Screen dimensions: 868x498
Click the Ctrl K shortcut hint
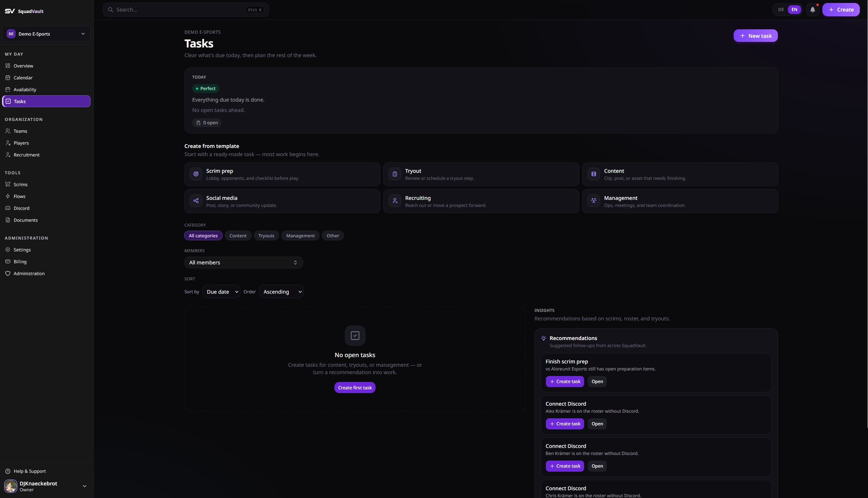pyautogui.click(x=255, y=10)
